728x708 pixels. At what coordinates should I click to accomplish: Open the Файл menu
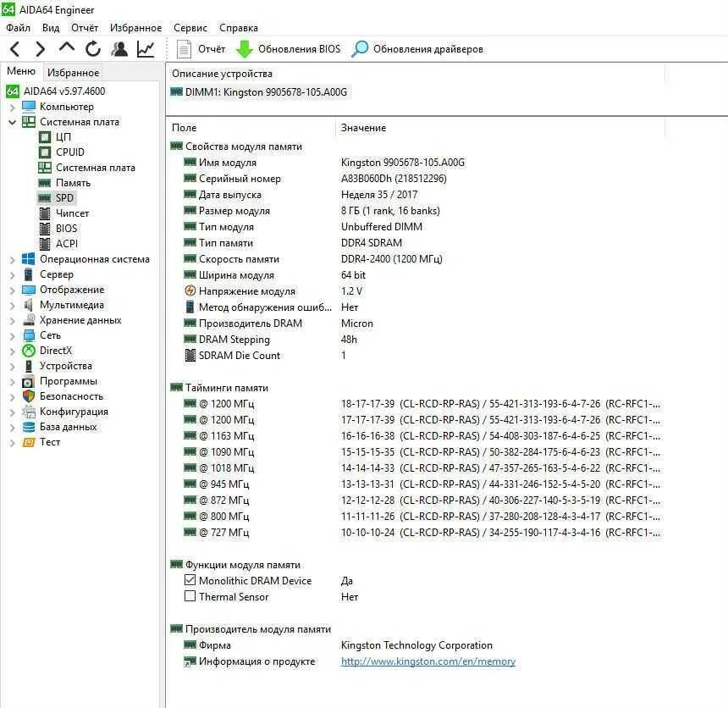[18, 28]
